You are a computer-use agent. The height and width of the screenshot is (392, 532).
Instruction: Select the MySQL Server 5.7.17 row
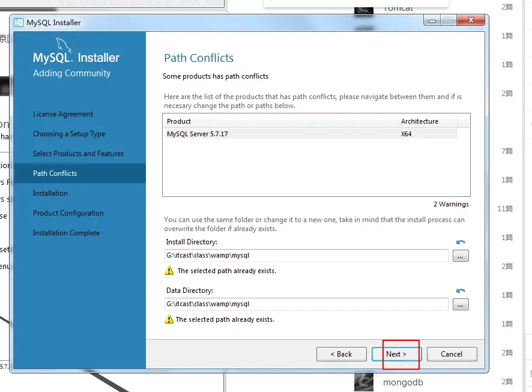[x=310, y=134]
